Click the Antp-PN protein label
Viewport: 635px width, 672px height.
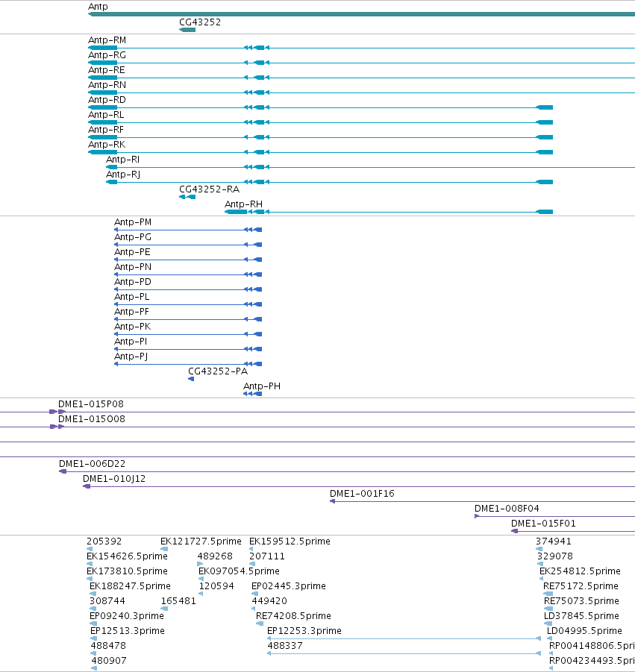click(x=133, y=266)
